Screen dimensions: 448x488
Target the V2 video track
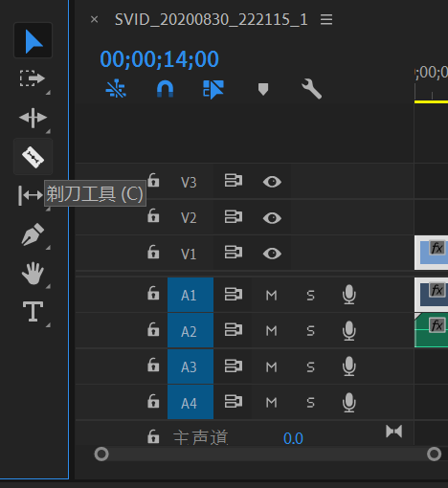click(x=189, y=218)
